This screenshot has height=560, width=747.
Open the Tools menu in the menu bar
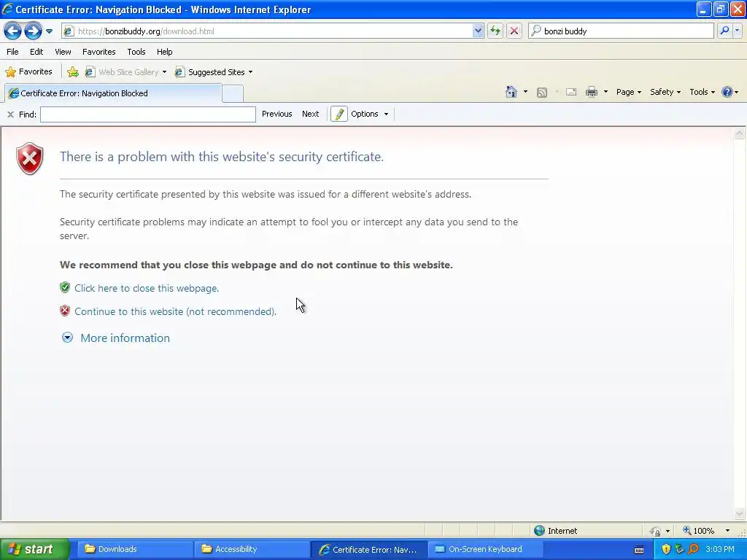136,52
